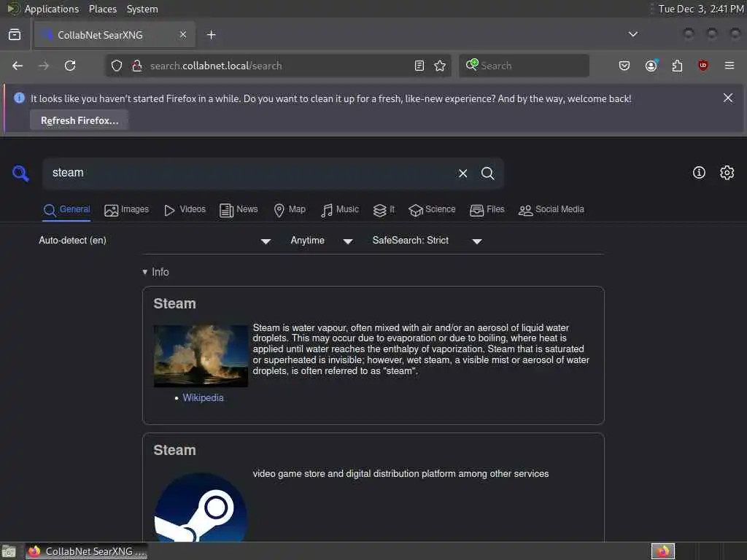
Task: Open the extensions puzzle icon
Action: pyautogui.click(x=677, y=66)
